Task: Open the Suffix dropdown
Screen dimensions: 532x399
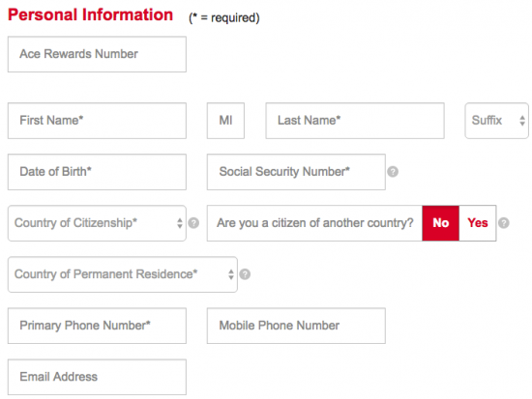Action: coord(496,121)
